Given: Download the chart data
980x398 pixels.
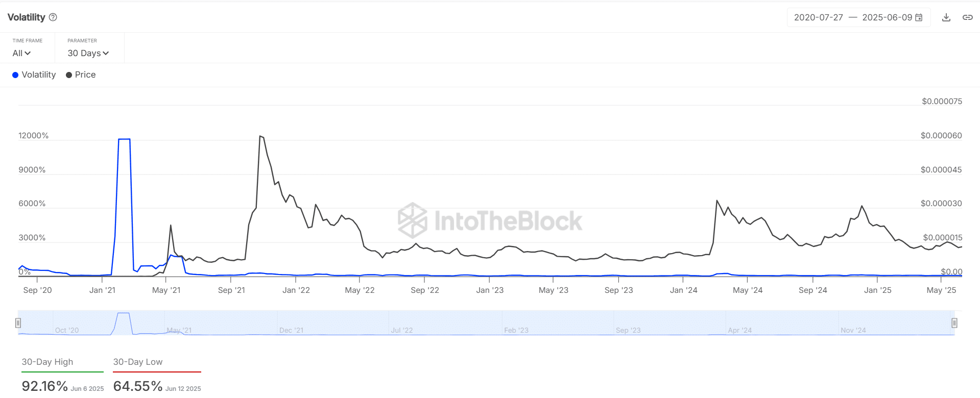Looking at the screenshot, I should pos(946,17).
